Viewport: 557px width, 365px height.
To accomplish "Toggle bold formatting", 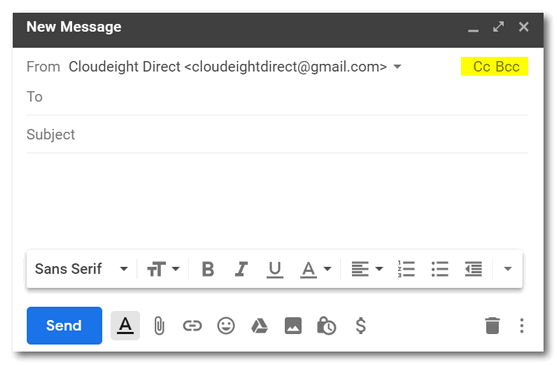I will [x=208, y=269].
